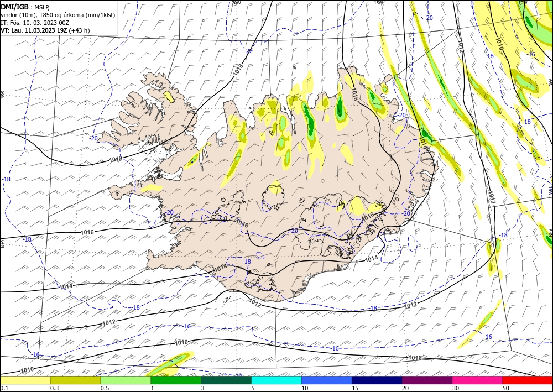
Task: Click legend value '30'
Action: [x=456, y=388]
